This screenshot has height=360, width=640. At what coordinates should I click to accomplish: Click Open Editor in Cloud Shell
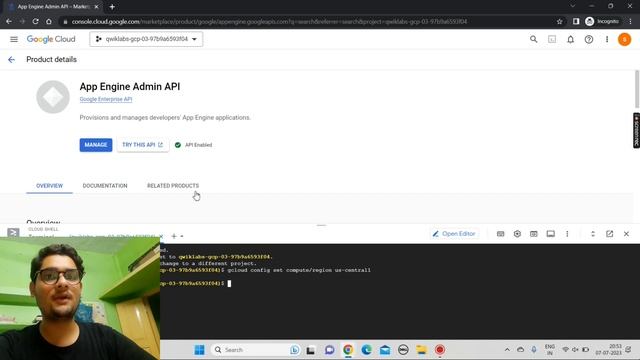click(x=454, y=234)
